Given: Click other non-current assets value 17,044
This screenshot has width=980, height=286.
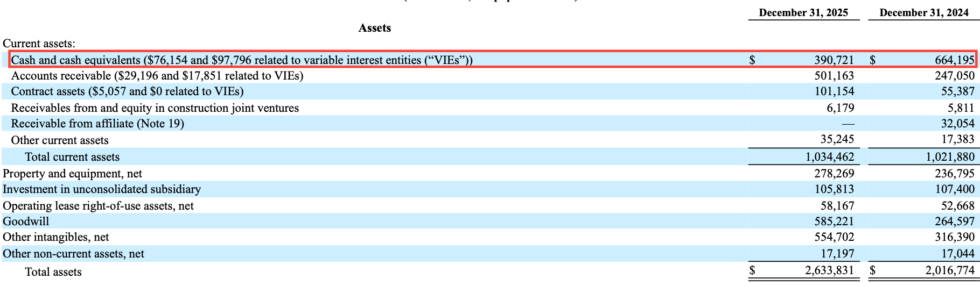Looking at the screenshot, I should coord(958,254).
